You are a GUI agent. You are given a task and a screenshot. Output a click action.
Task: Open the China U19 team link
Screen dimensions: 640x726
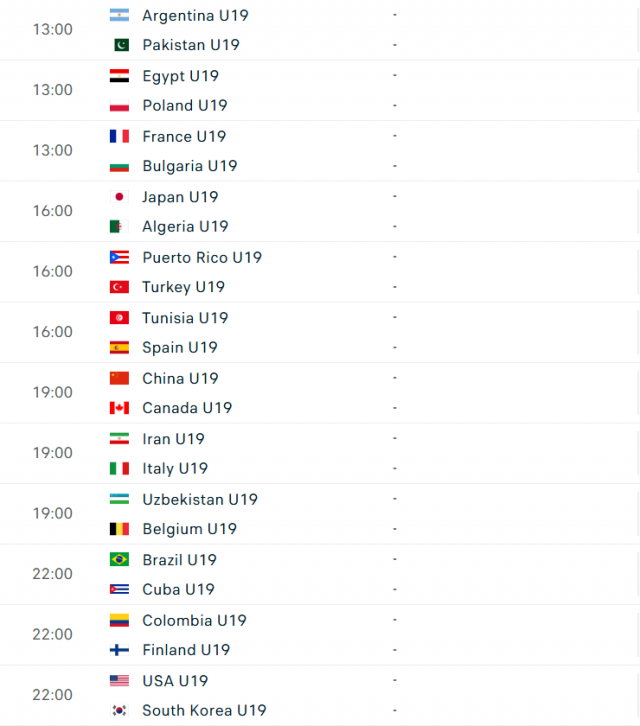click(180, 378)
